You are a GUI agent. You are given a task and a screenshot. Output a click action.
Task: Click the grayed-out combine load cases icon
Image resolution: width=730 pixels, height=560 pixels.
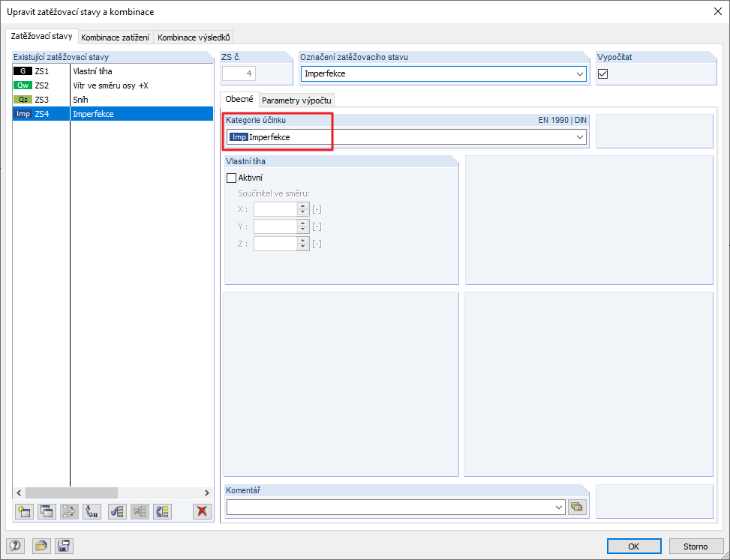[x=69, y=511]
